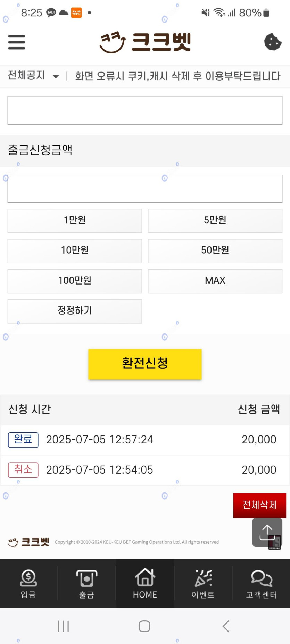This screenshot has width=290, height=644.
Task: Tap the scroll-to-top arrow button
Action: [x=267, y=532]
